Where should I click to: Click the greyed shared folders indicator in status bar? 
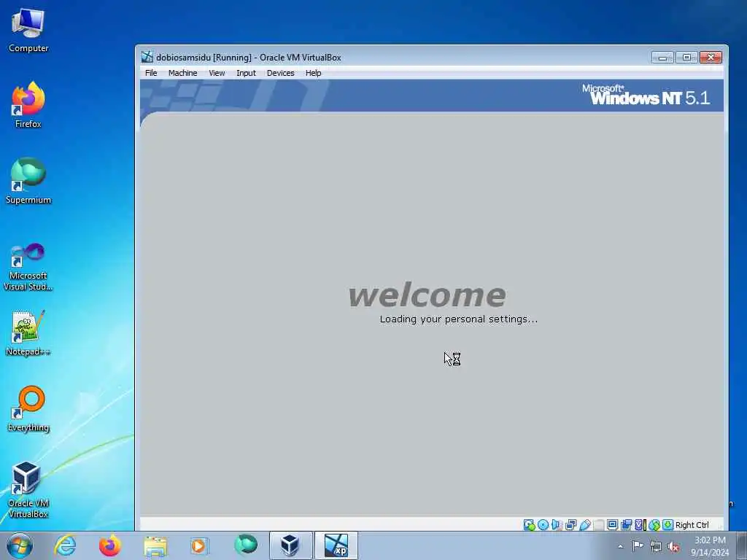click(599, 525)
